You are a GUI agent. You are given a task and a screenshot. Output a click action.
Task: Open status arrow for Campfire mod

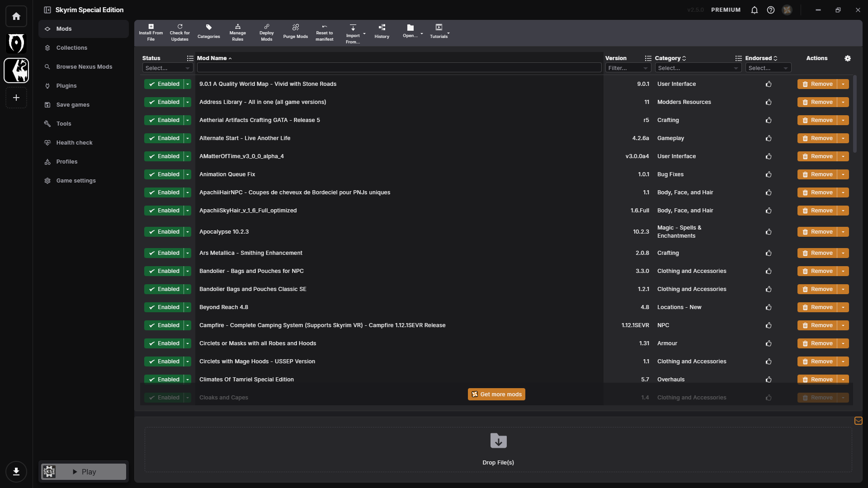pyautogui.click(x=188, y=325)
